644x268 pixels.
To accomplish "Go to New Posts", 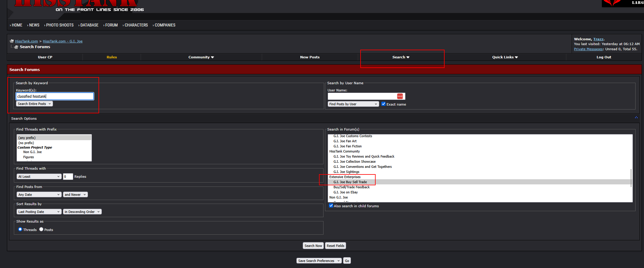I will point(310,57).
